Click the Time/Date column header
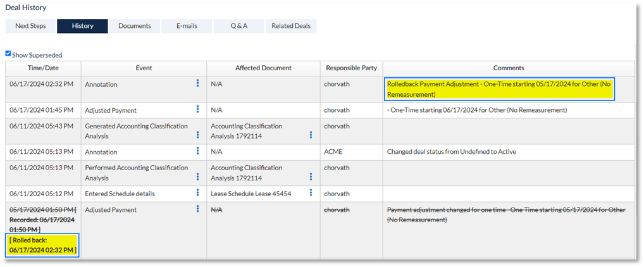644x267 pixels. [x=43, y=68]
